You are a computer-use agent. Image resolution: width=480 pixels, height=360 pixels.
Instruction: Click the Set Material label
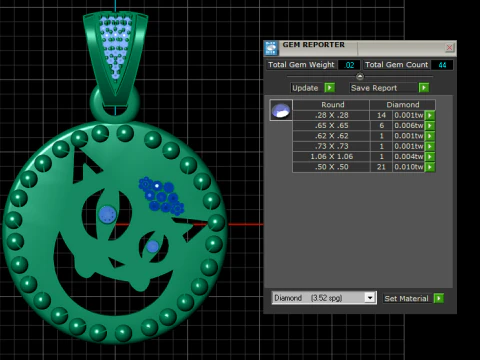point(406,298)
